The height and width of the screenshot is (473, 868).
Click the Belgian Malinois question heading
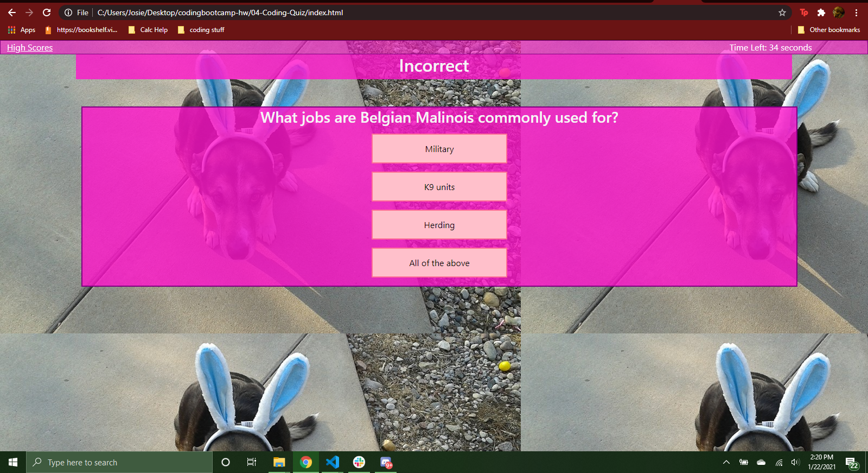tap(439, 117)
